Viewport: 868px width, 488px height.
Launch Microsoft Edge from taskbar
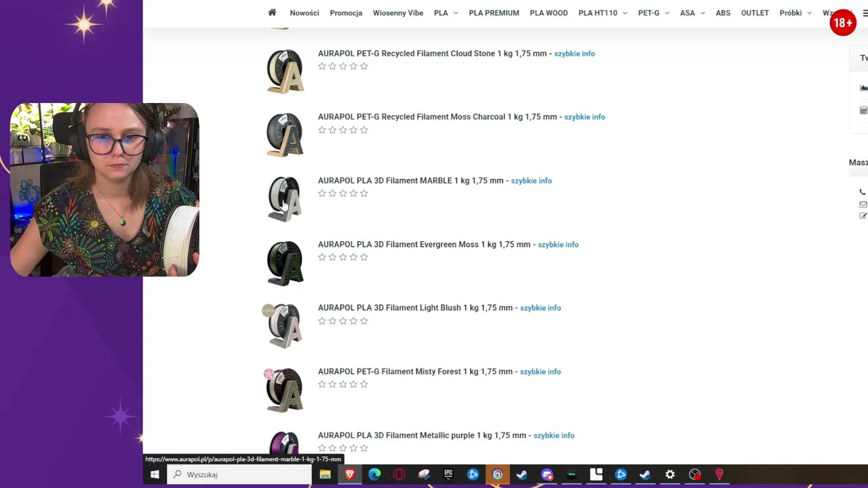pos(374,474)
